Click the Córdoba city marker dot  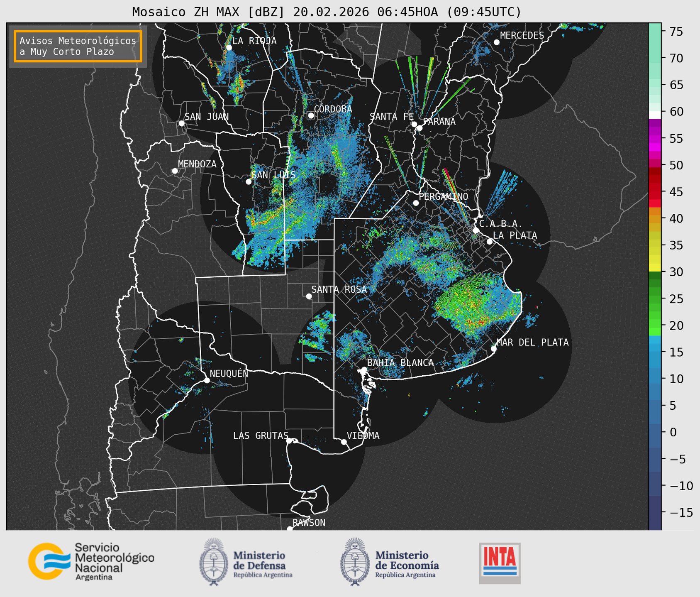(x=311, y=115)
